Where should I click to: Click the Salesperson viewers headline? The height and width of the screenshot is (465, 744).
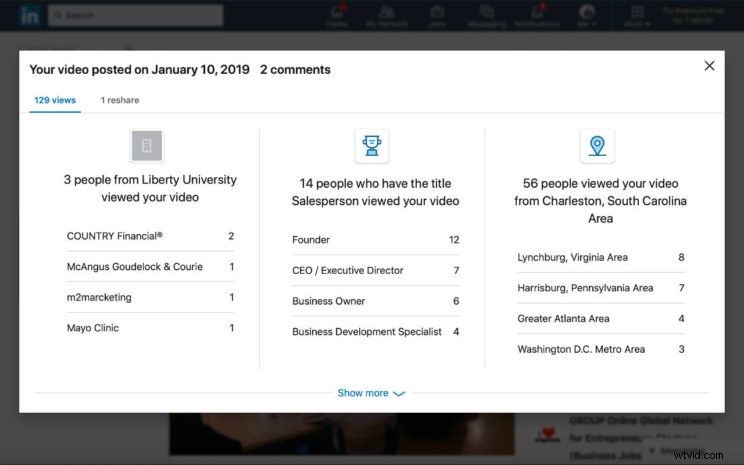click(x=375, y=192)
